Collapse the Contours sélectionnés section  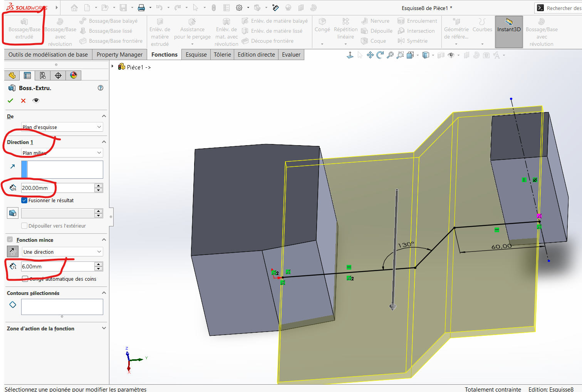pyautogui.click(x=104, y=293)
